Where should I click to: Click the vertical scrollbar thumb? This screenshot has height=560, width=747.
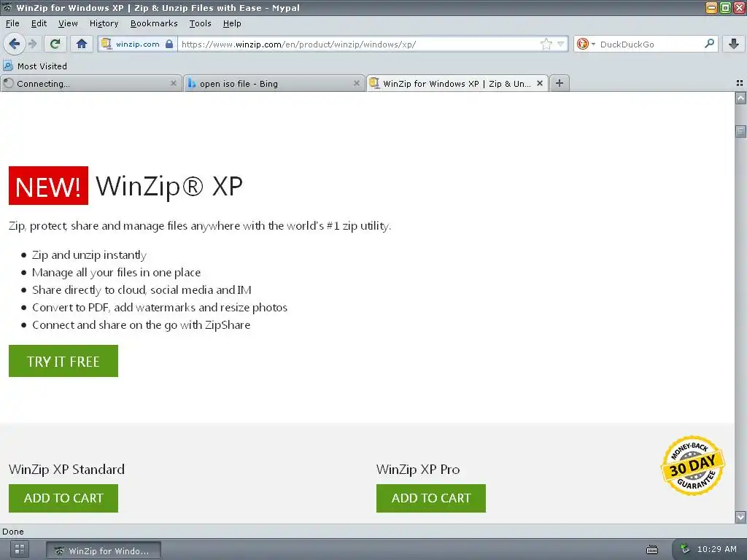coord(740,131)
